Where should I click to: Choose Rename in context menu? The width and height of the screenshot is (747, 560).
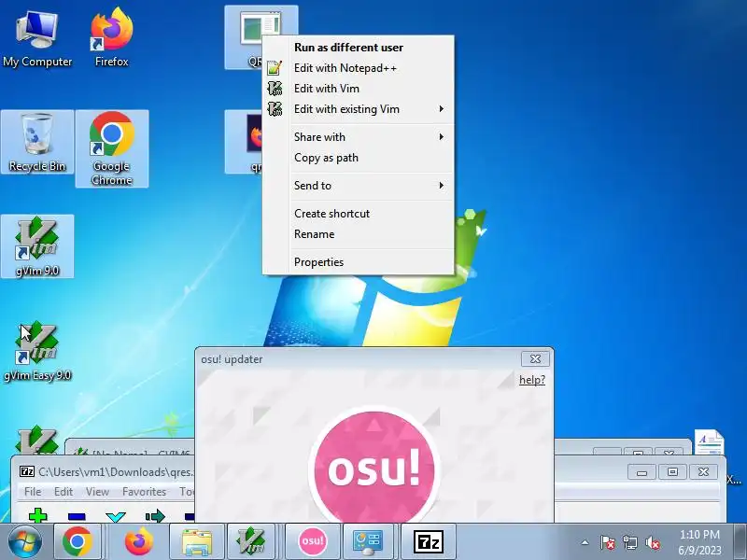(358, 234)
